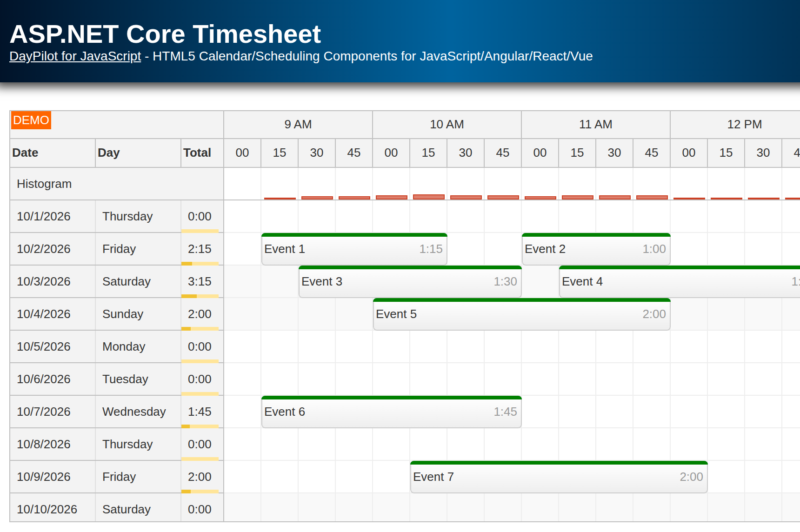Click the 1:00 duration on Event 2
Image resolution: width=800 pixels, height=532 pixels.
pyautogui.click(x=654, y=249)
